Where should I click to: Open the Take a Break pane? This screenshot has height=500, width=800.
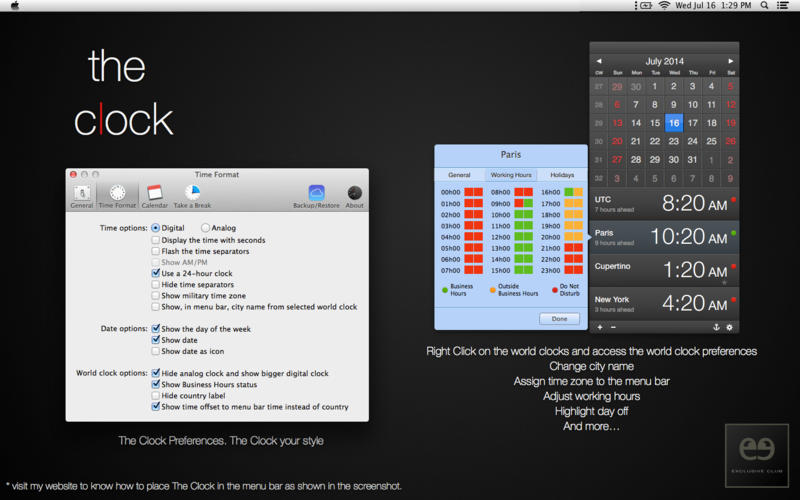pyautogui.click(x=192, y=196)
